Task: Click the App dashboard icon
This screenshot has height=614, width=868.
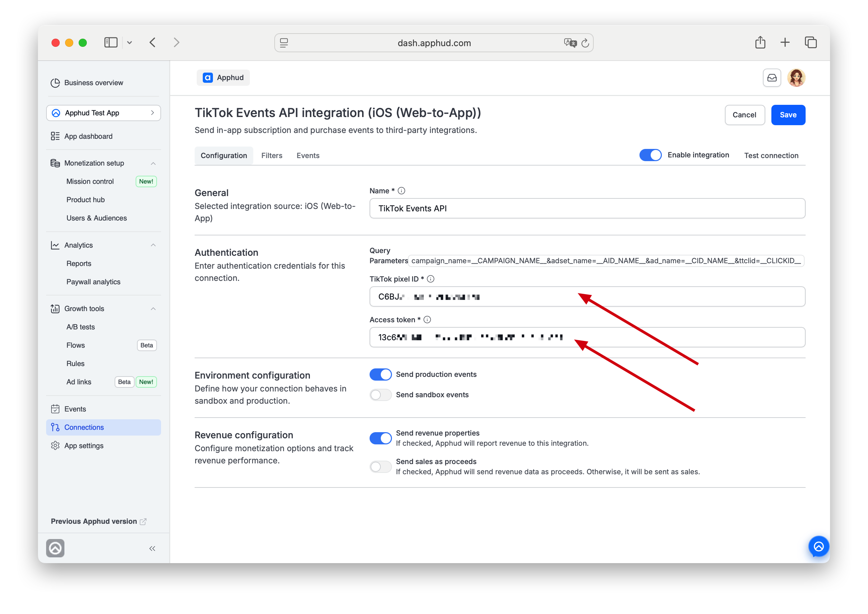Action: coord(55,136)
